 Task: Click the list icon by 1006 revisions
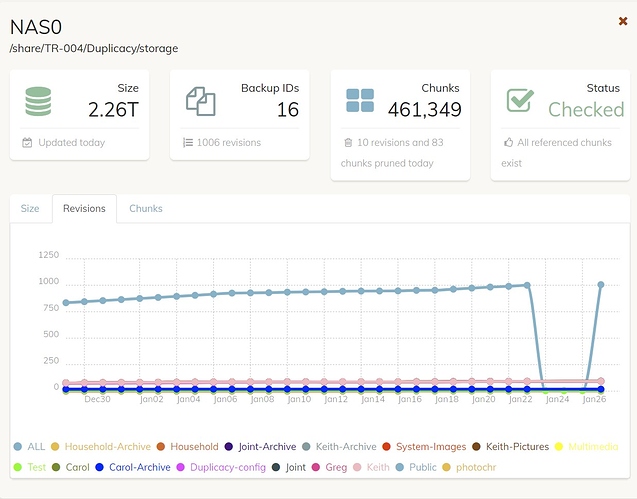pyautogui.click(x=188, y=143)
